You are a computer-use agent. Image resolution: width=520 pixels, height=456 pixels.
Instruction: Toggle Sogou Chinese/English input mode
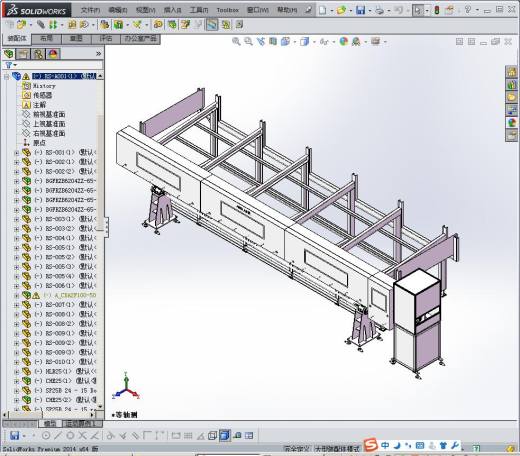pos(385,445)
